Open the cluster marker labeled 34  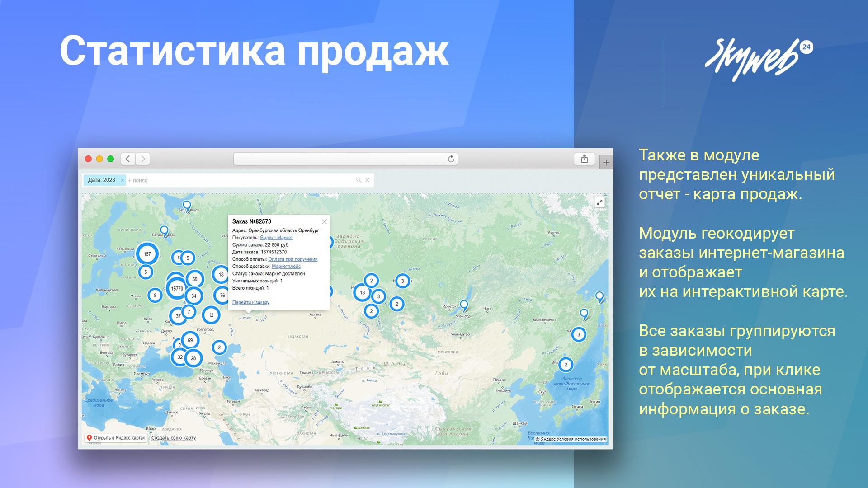(194, 296)
